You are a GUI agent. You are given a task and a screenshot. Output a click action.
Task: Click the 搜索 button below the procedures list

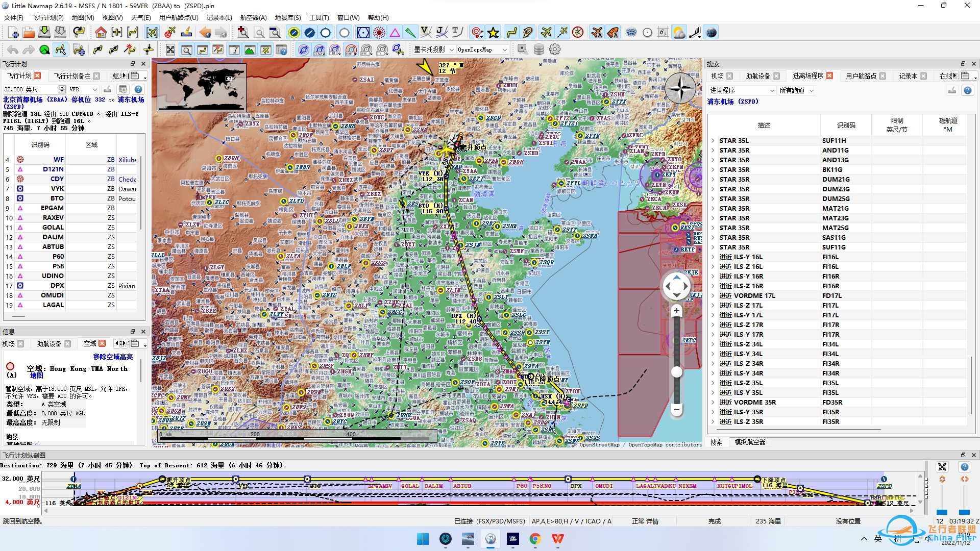click(717, 442)
